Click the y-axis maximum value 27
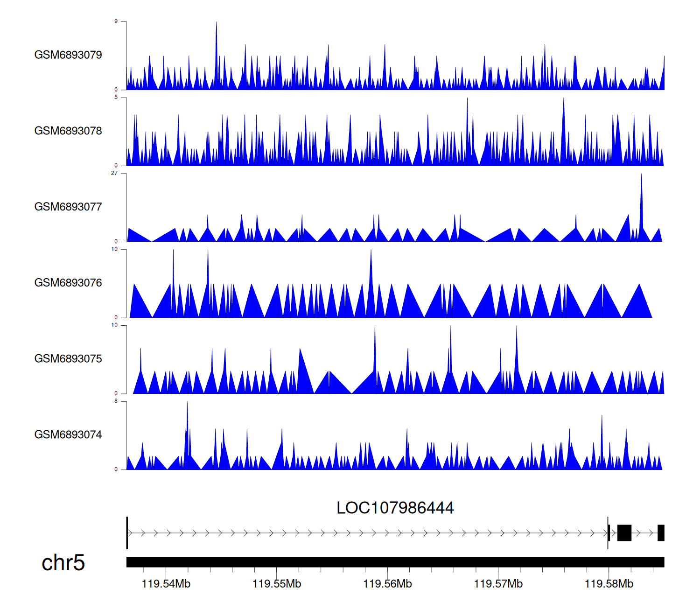 114,173
